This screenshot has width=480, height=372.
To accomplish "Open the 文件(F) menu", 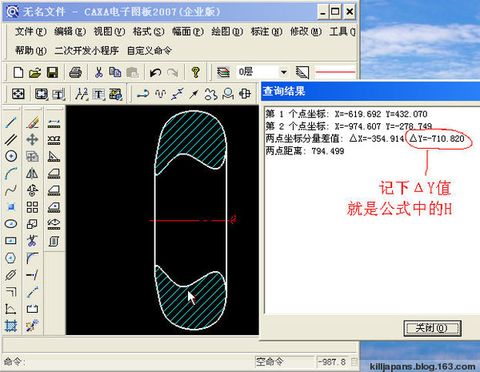I will (x=30, y=32).
